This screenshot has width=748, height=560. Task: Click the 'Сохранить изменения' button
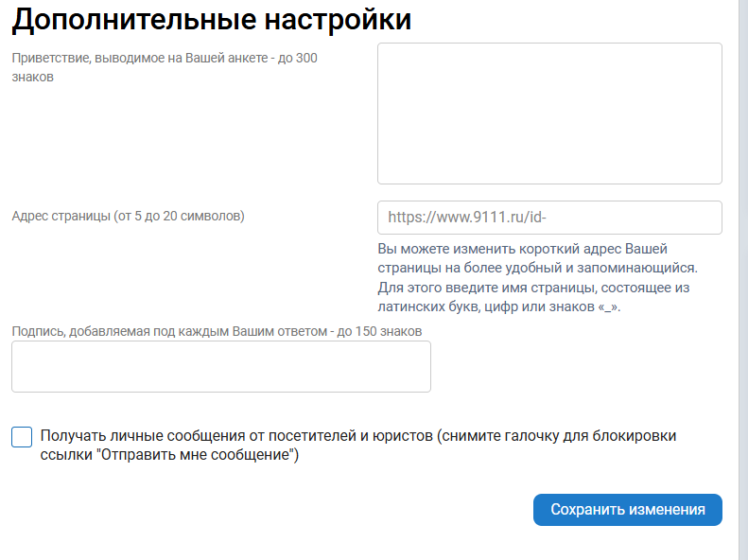(x=627, y=510)
